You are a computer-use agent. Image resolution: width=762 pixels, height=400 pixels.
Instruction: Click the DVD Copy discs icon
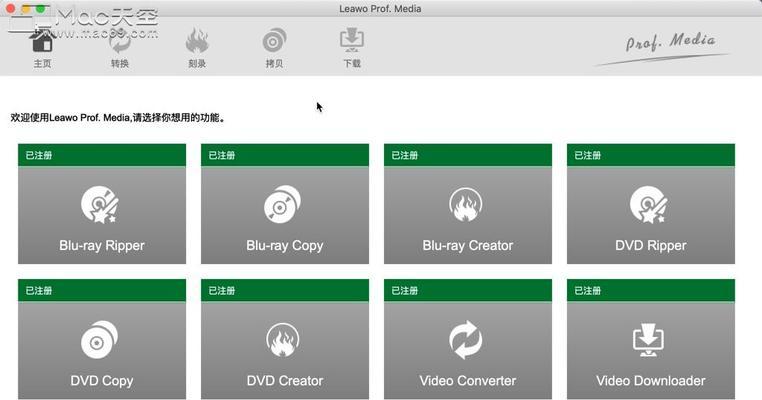point(100,340)
